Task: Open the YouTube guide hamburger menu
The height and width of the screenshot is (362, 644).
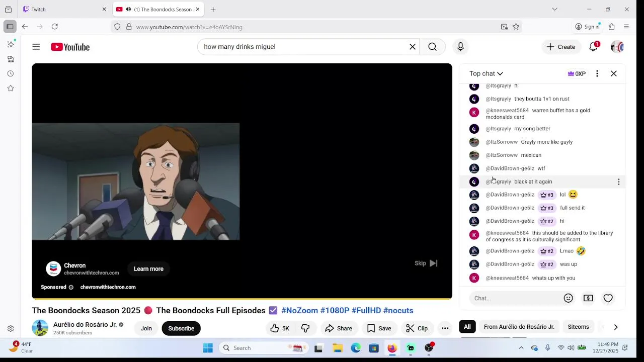Action: 36,47
